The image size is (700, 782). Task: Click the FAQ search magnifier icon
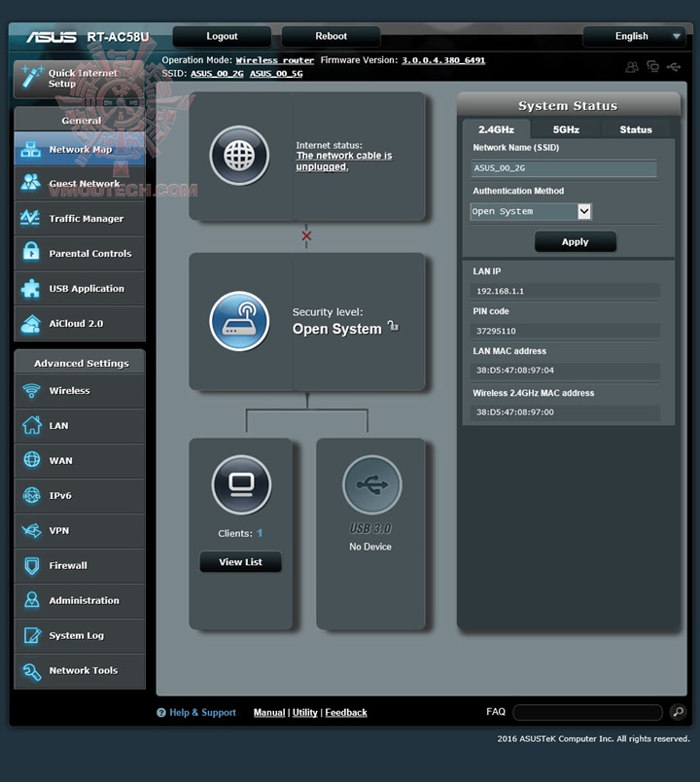coord(678,712)
